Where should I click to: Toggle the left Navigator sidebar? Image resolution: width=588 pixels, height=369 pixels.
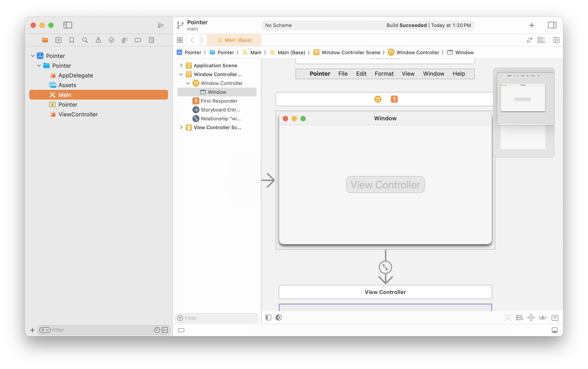[68, 25]
